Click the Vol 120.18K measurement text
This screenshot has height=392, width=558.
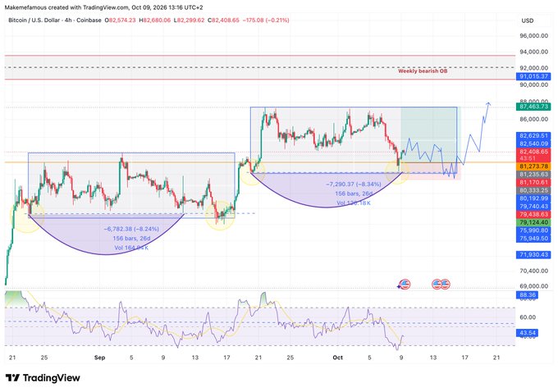pos(354,203)
